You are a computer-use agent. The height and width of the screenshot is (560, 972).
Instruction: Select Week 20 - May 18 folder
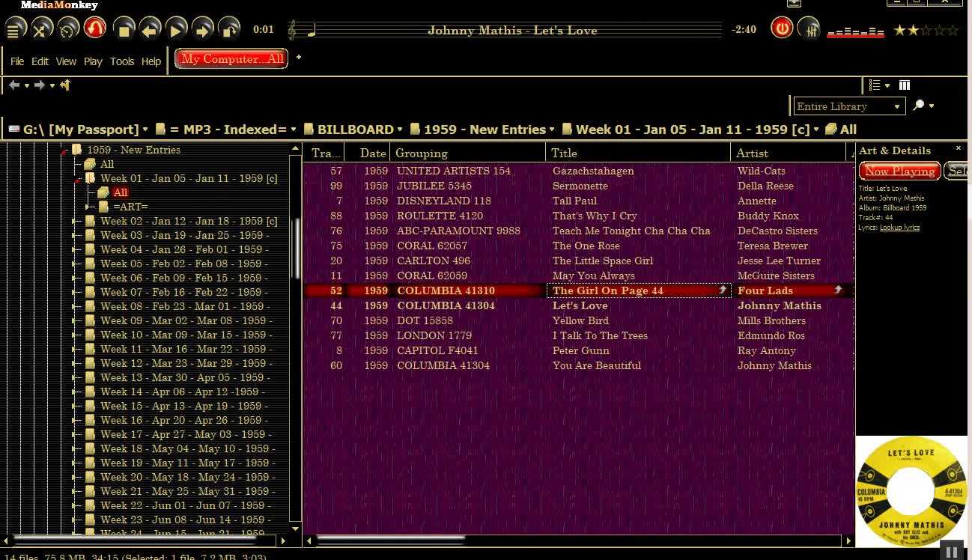[187, 477]
